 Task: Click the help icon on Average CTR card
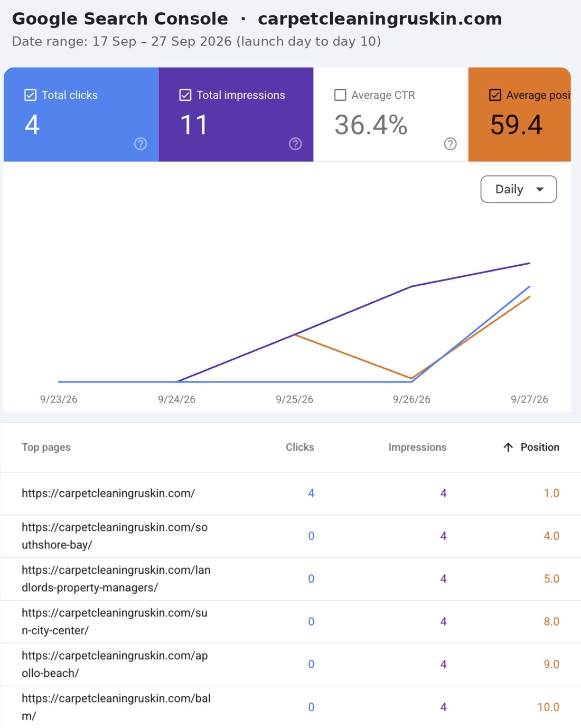click(x=450, y=144)
